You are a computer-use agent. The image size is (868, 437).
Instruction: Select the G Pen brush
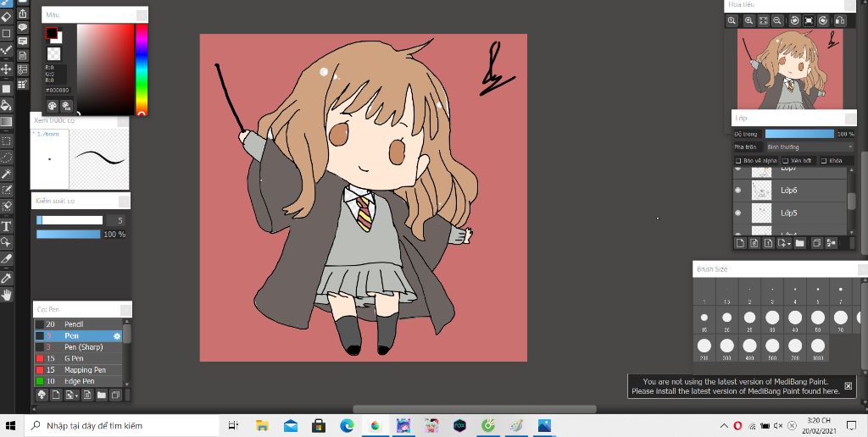[x=78, y=358]
